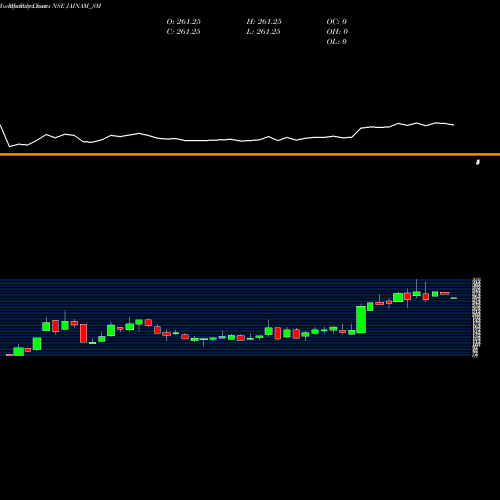This screenshot has width=500, height=500.
Task: Click the OL: 0 readout
Action: point(337,42)
